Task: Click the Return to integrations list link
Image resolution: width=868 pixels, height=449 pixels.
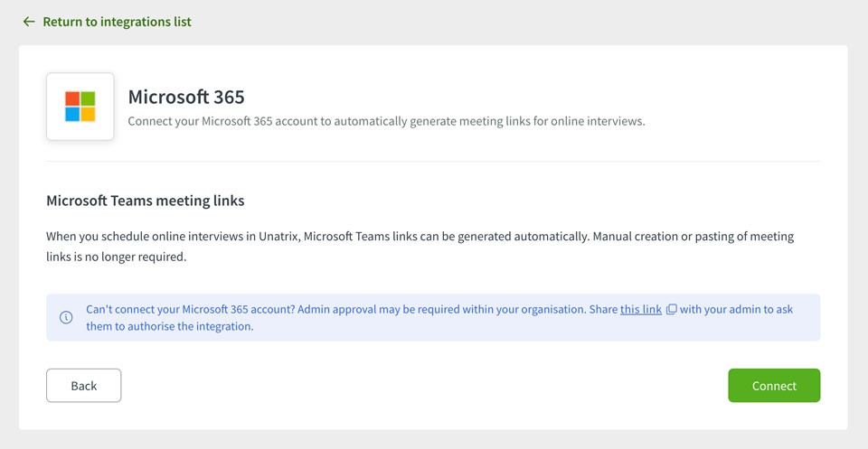Action: [107, 22]
